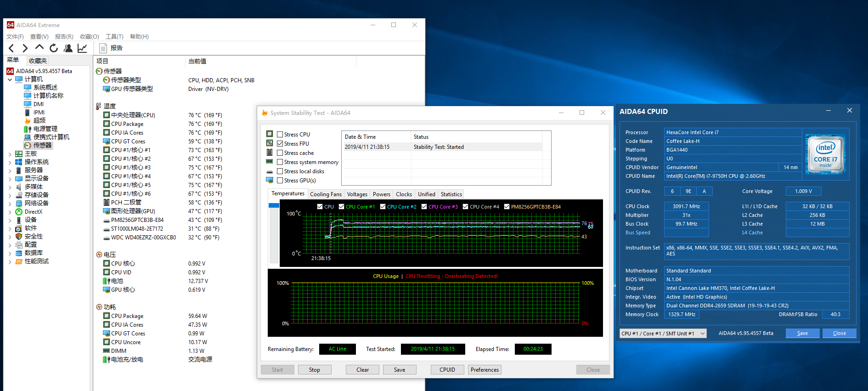Uncheck the Stress FPU checkbox
The image size is (868, 391).
280,143
